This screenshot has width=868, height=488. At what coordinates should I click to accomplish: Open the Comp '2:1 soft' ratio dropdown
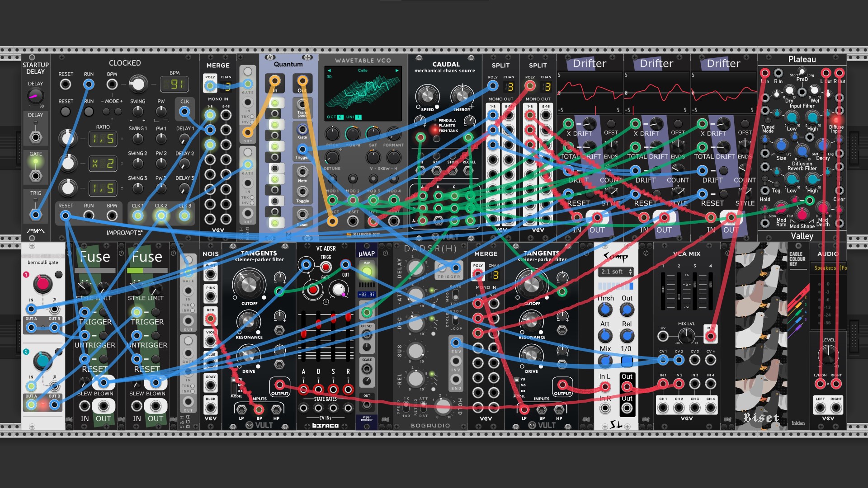(616, 272)
